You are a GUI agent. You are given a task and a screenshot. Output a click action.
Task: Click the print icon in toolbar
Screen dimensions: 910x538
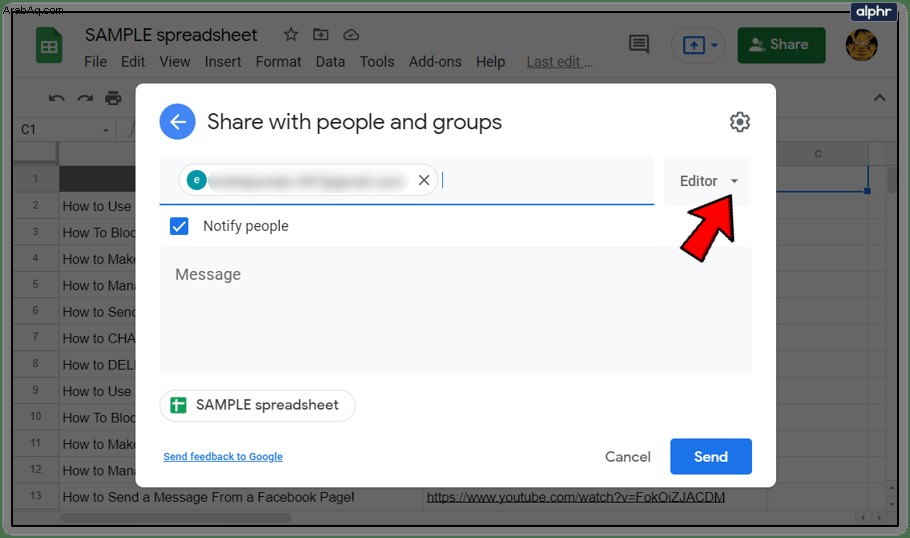(x=113, y=98)
